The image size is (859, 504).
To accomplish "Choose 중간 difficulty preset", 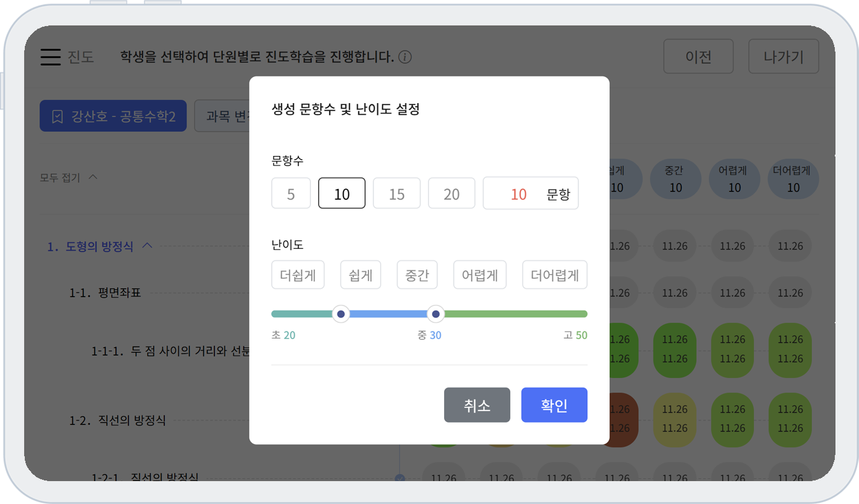I will tap(417, 276).
